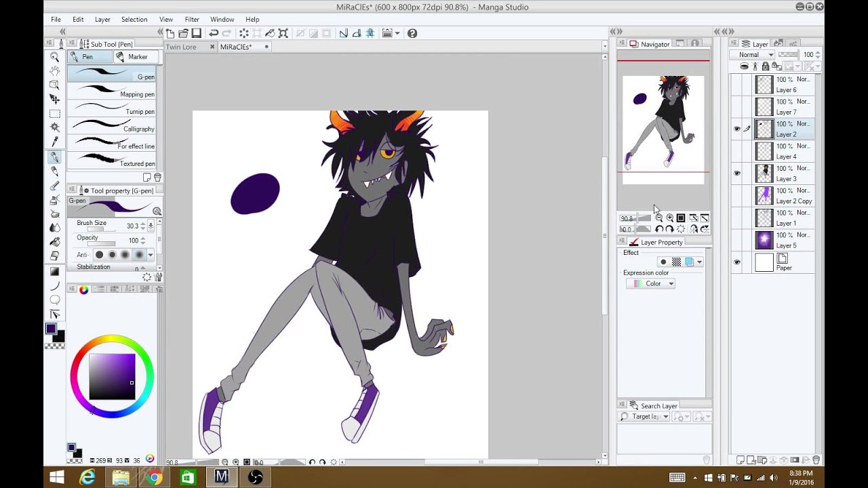Choose the For effect line sub tool

coord(112,142)
